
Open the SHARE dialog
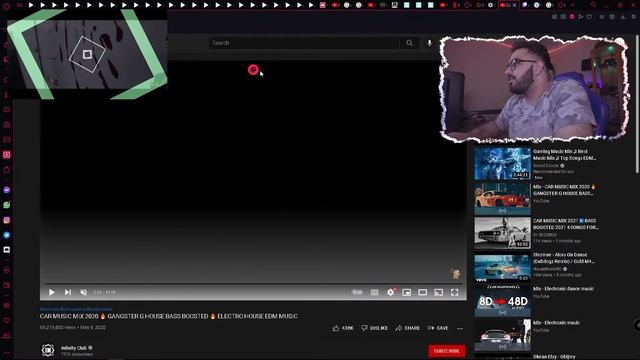coord(407,328)
